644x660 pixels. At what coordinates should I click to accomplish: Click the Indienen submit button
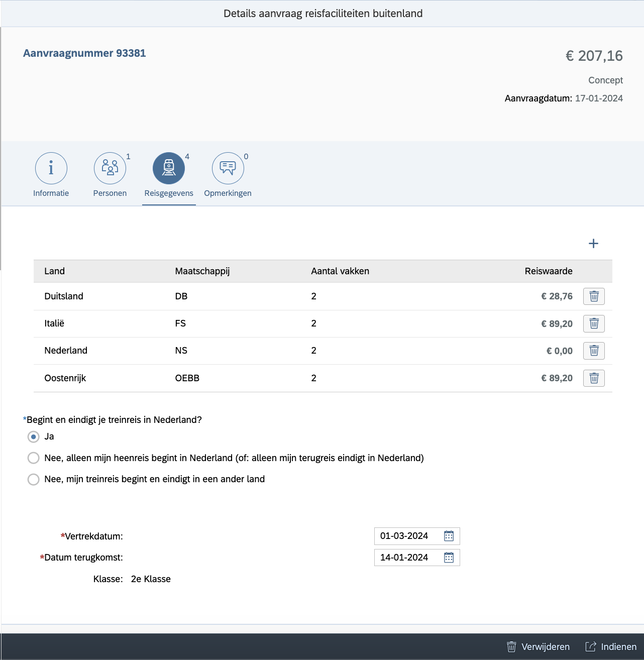coord(611,647)
